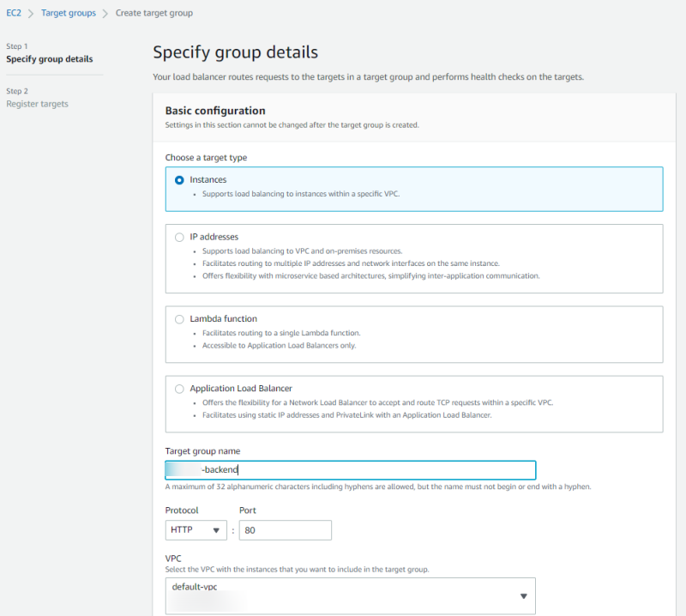Open the EC2 breadcrumb link
The width and height of the screenshot is (686, 616).
click(14, 14)
